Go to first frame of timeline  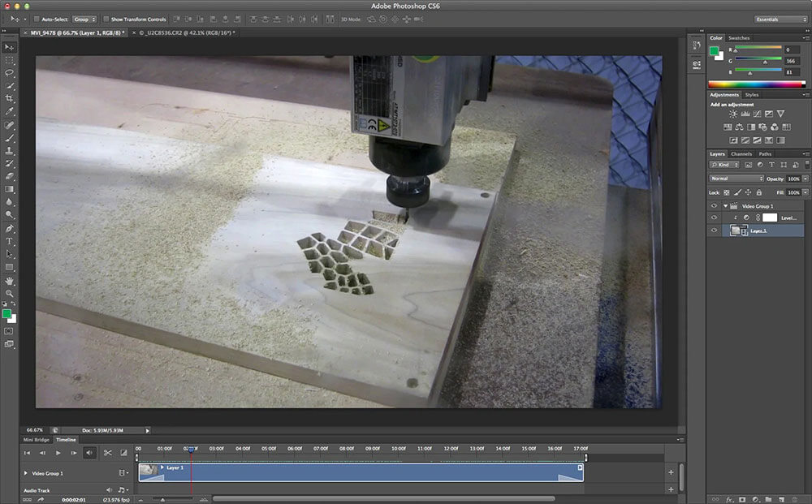[27, 453]
